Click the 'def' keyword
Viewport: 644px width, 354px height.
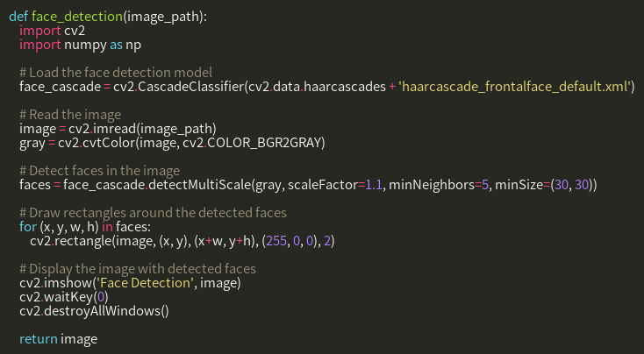tap(18, 17)
